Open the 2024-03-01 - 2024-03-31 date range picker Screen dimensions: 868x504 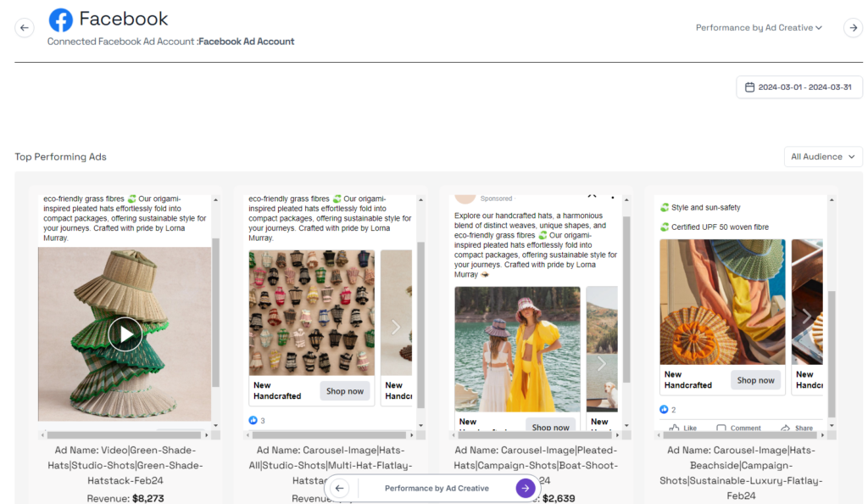tap(798, 87)
